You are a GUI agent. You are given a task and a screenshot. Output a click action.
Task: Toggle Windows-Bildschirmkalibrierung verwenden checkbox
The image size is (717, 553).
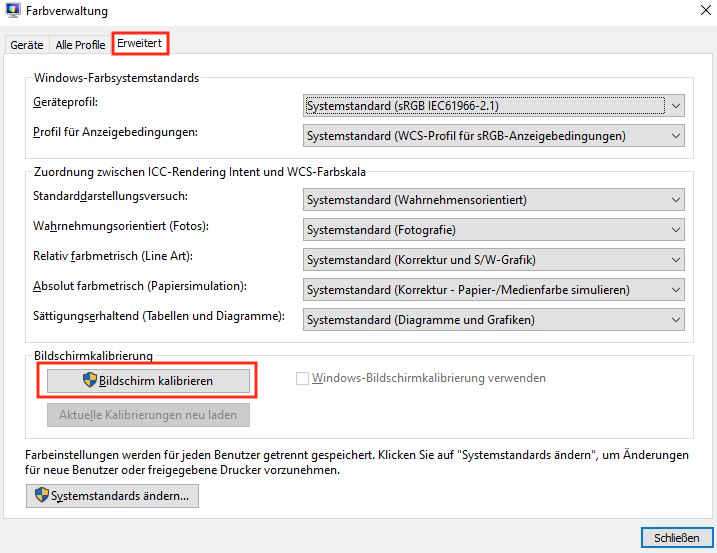(302, 378)
